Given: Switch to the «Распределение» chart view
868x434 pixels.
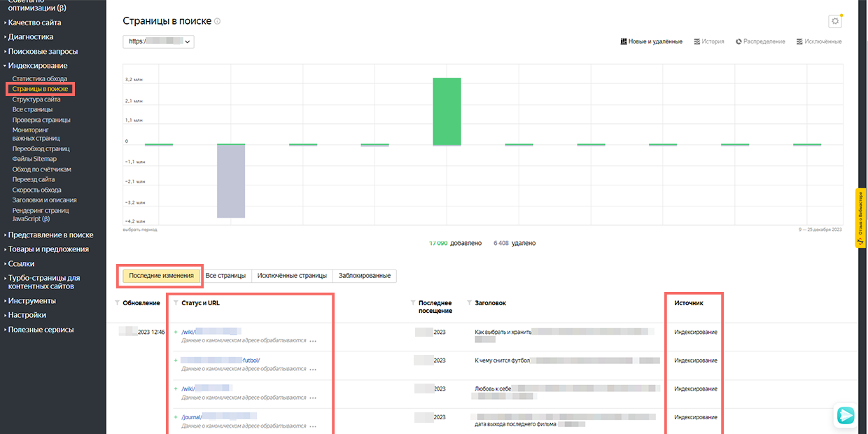Looking at the screenshot, I should click(761, 42).
